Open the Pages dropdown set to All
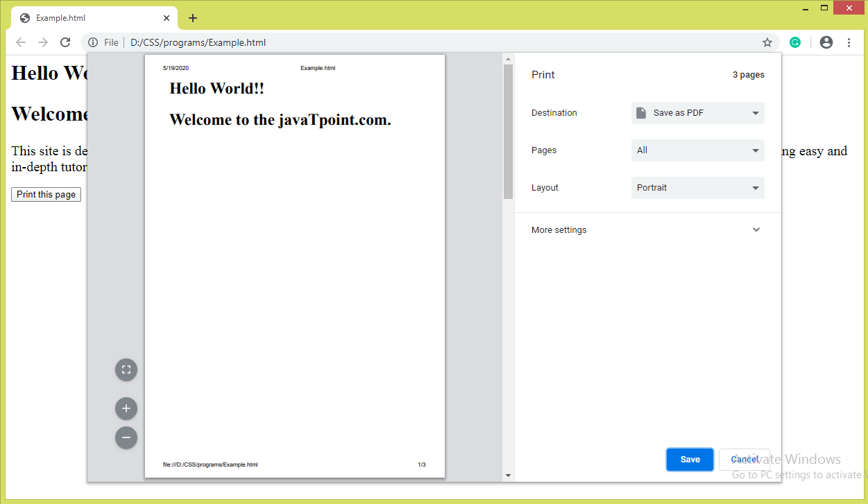This screenshot has height=504, width=868. click(x=697, y=150)
